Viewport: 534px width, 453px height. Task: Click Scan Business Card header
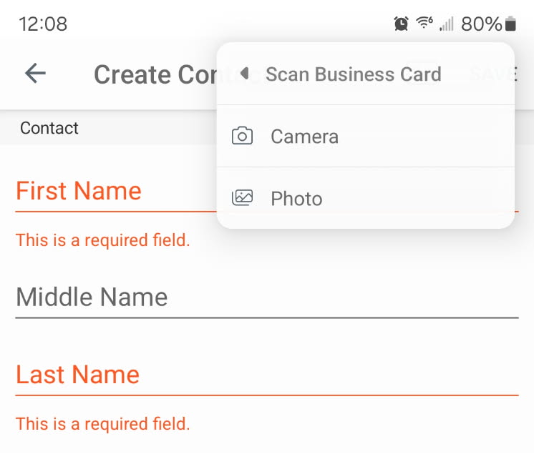point(353,74)
